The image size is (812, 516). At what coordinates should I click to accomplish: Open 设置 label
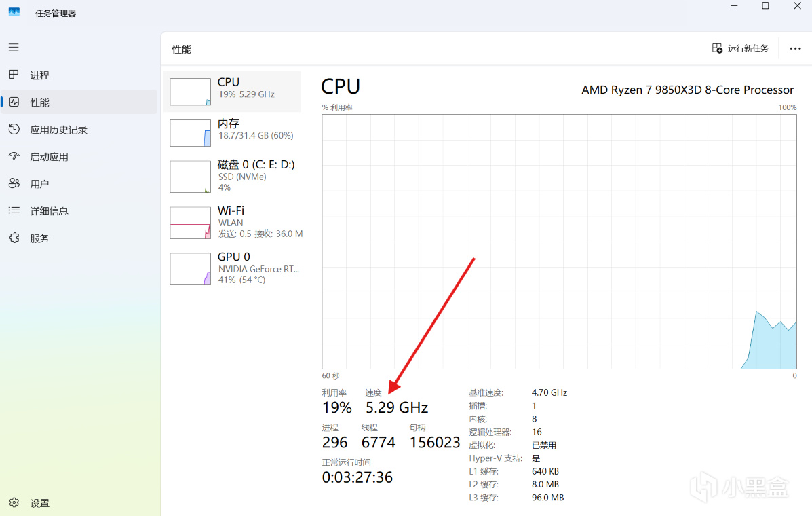[x=40, y=503]
